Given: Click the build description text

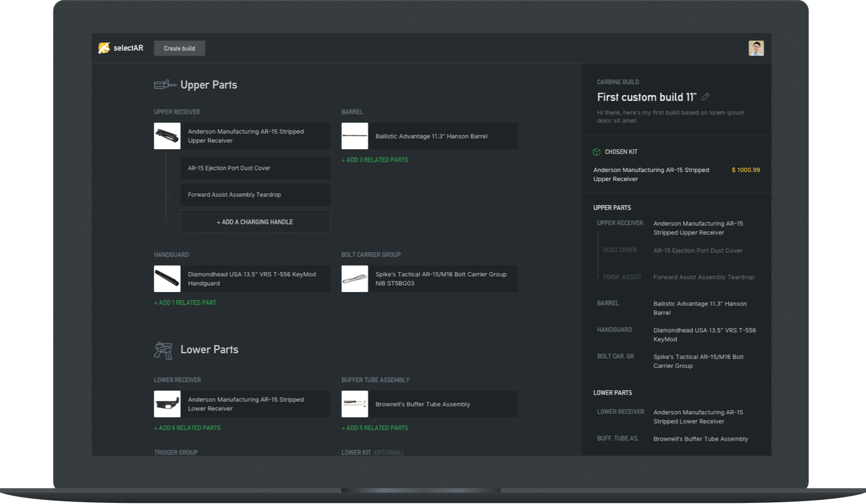Looking at the screenshot, I should (x=671, y=116).
